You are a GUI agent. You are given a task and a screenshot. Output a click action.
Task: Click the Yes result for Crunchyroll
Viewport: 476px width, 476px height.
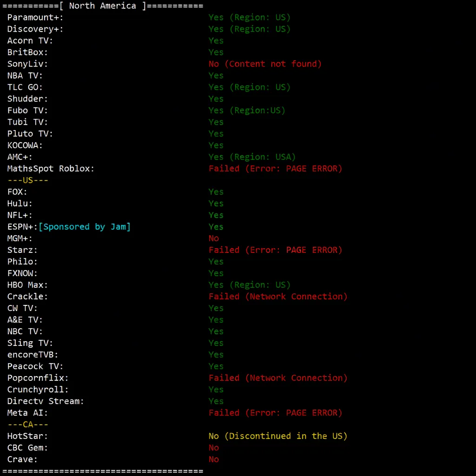216,390
